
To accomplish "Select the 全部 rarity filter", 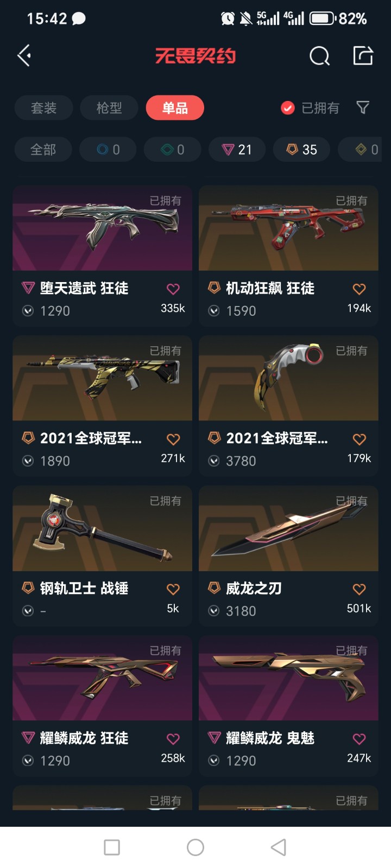I will 43,150.
